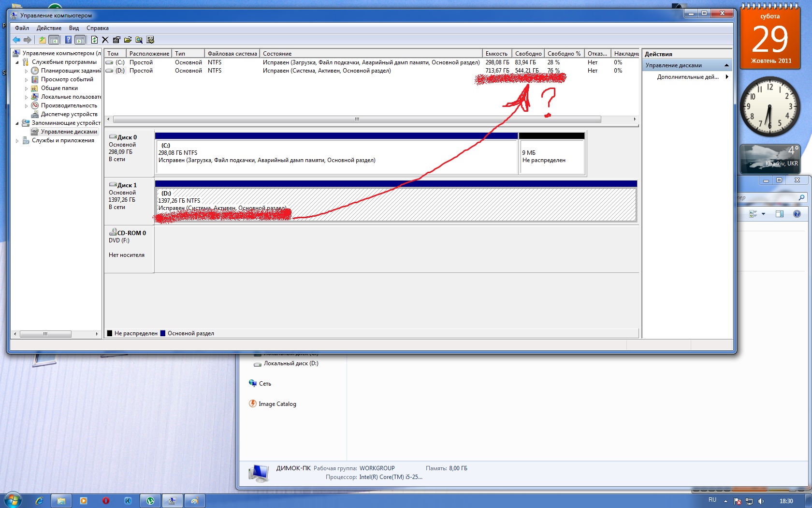Sort by the Состояние column header
This screenshot has height=508, width=812.
click(x=371, y=54)
